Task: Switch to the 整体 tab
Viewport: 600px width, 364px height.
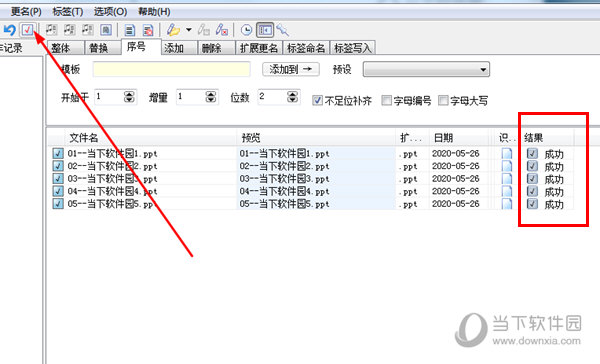Action: point(65,48)
